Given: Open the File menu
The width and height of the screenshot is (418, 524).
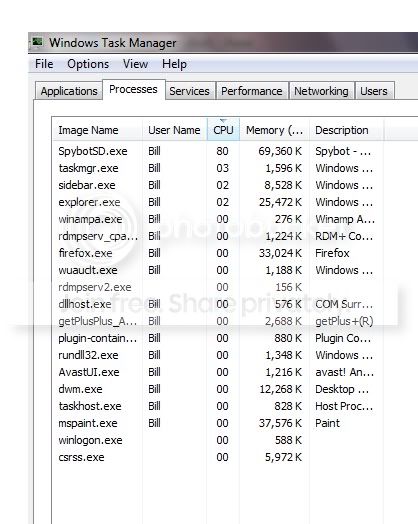Looking at the screenshot, I should point(44,64).
